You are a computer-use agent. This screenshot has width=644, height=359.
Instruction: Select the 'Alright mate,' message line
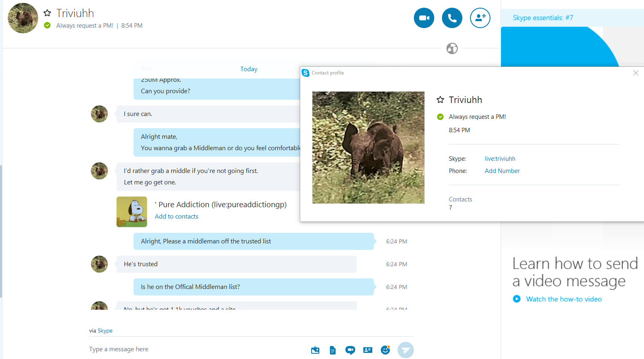coord(159,137)
